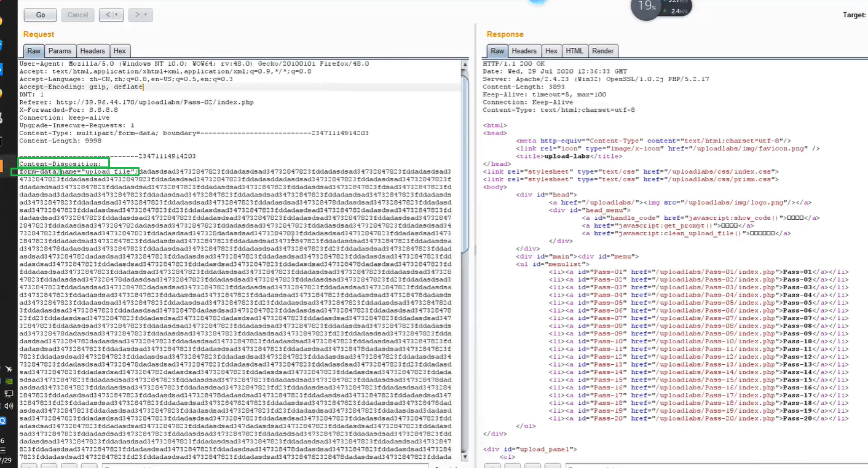Click the favicon.png link line in the response
The height and width of the screenshot is (468, 868).
[x=668, y=149]
